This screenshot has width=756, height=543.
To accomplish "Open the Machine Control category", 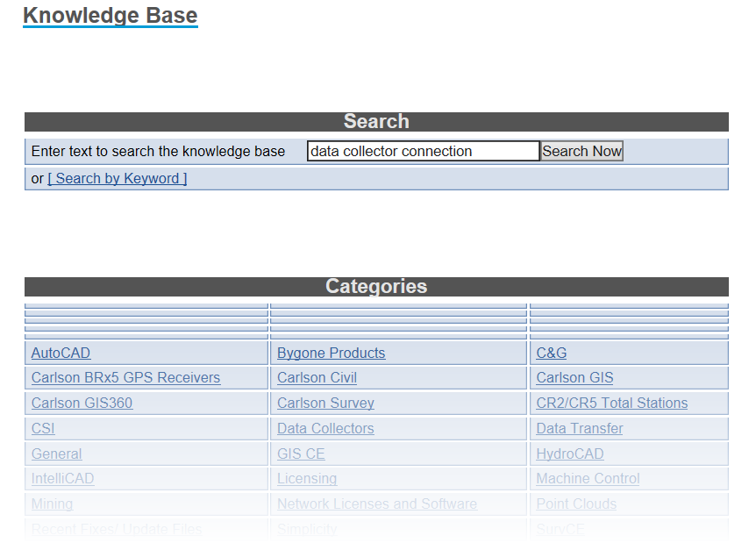I will pos(588,478).
